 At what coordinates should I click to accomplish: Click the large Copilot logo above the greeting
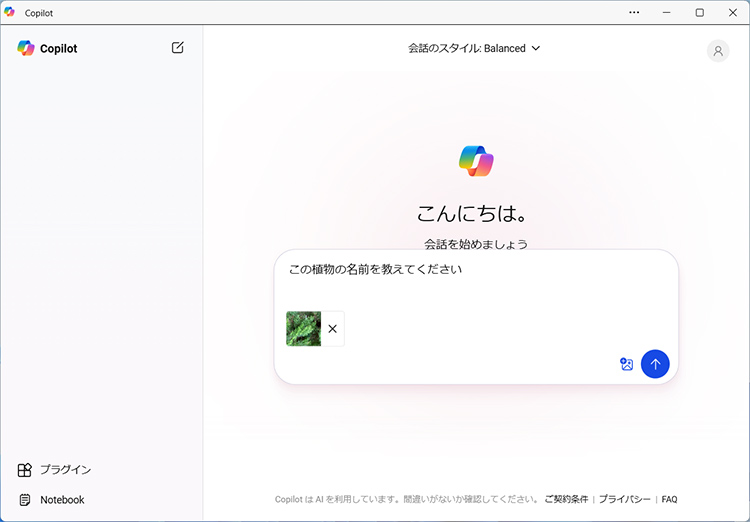click(476, 160)
